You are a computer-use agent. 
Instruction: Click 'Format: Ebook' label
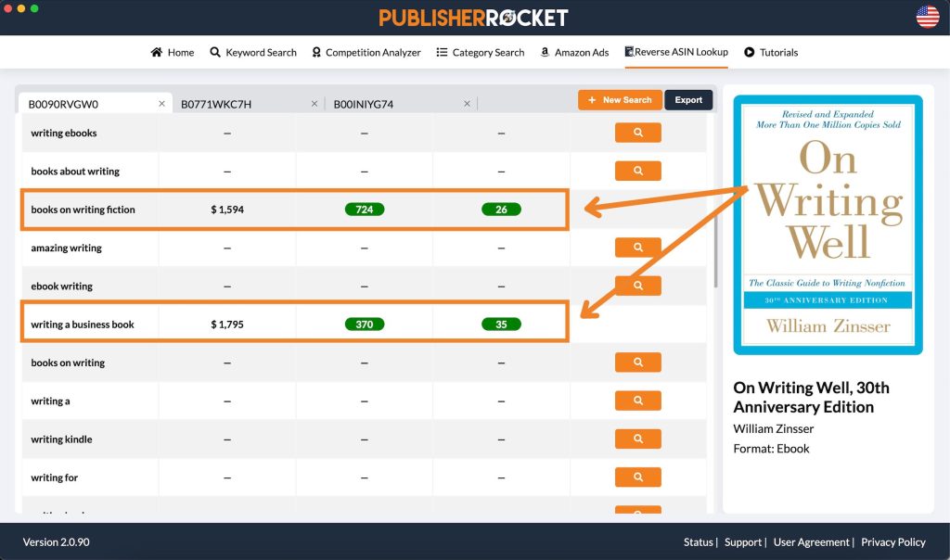(771, 449)
